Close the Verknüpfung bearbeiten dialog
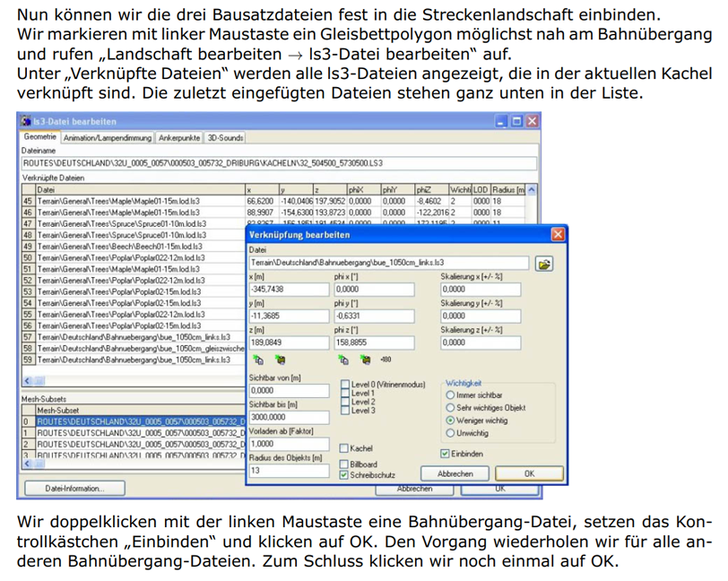Screen dimensions: 728x581 558,234
